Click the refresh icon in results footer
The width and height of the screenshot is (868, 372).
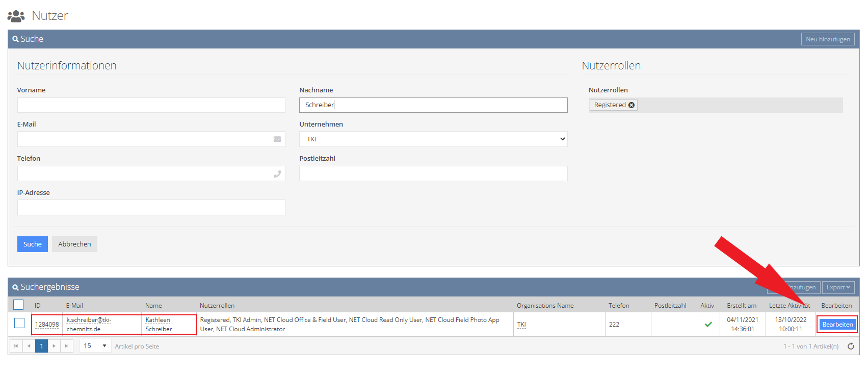(x=851, y=346)
